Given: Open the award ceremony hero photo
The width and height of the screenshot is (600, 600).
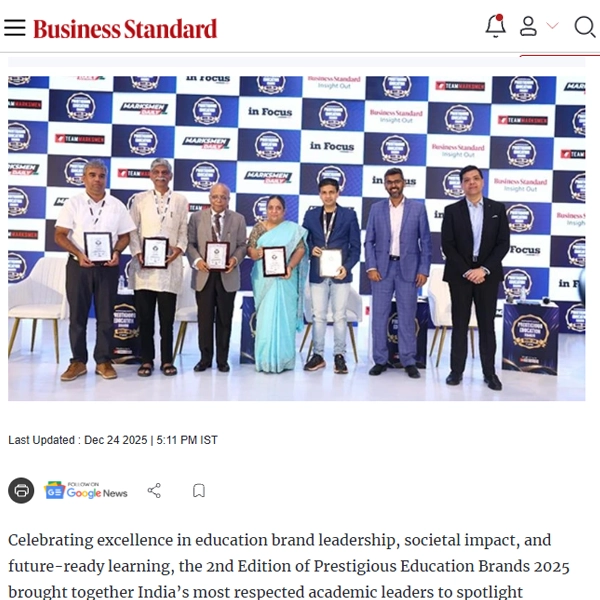Looking at the screenshot, I should click(297, 238).
